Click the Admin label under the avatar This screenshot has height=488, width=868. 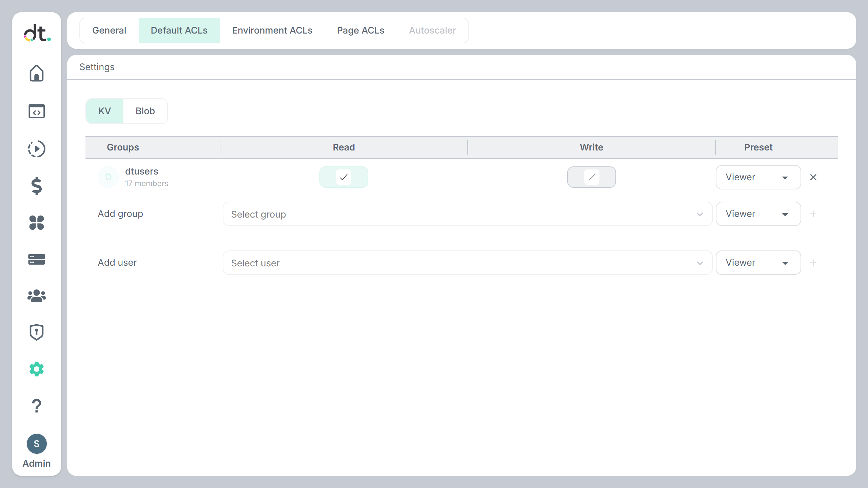(x=37, y=463)
